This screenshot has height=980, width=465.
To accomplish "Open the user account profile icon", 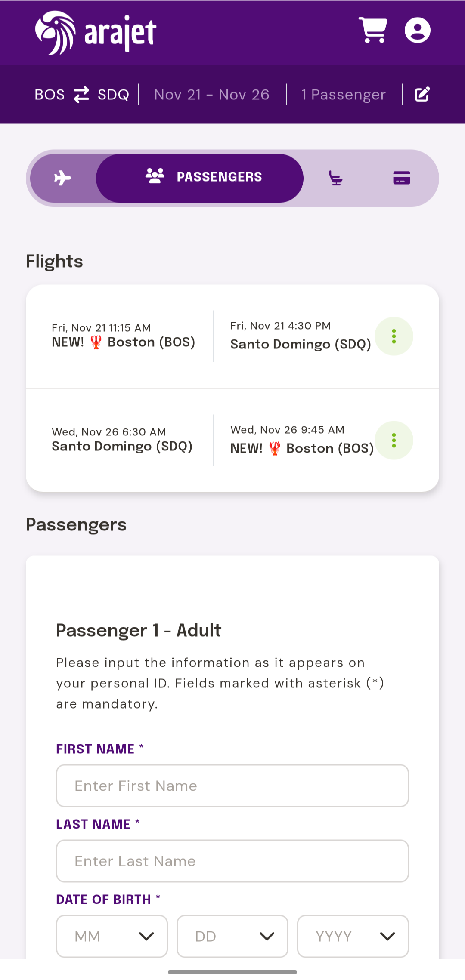I will (x=417, y=30).
